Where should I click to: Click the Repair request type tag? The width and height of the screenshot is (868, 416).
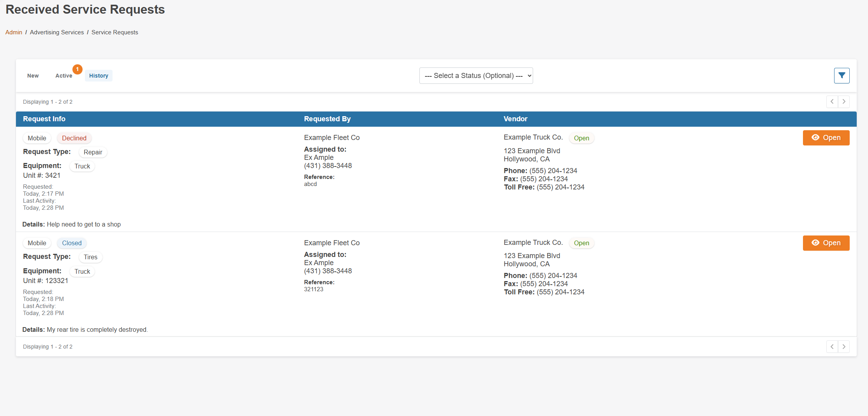(93, 152)
